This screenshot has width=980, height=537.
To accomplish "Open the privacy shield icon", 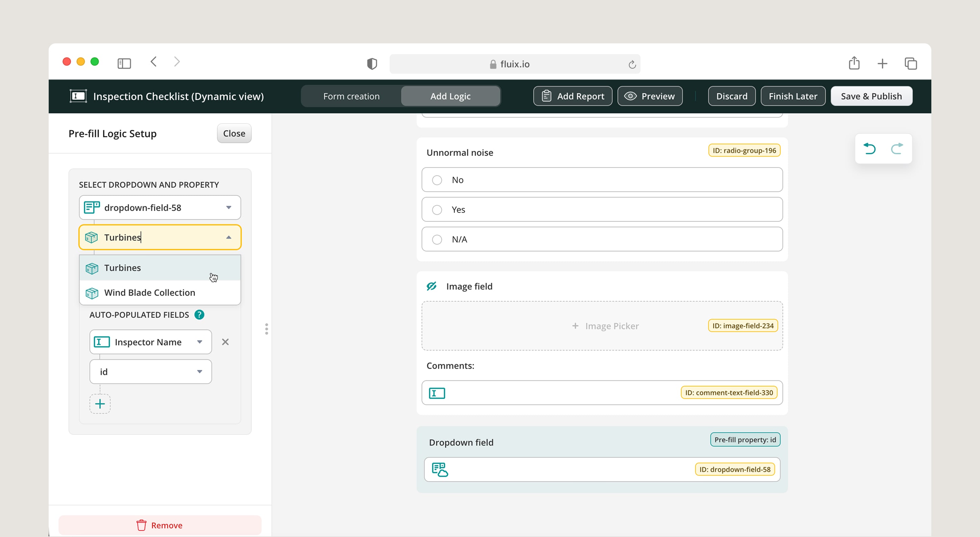I will tap(372, 64).
